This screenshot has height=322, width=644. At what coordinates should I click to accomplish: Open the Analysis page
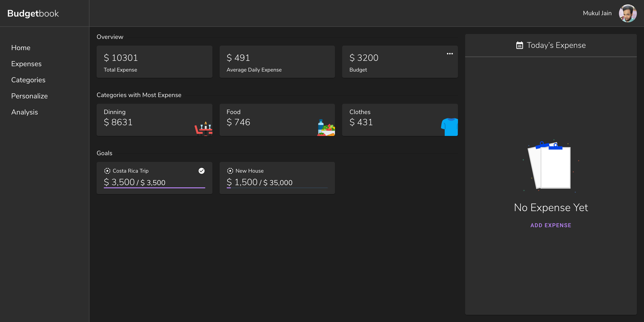[x=25, y=112]
